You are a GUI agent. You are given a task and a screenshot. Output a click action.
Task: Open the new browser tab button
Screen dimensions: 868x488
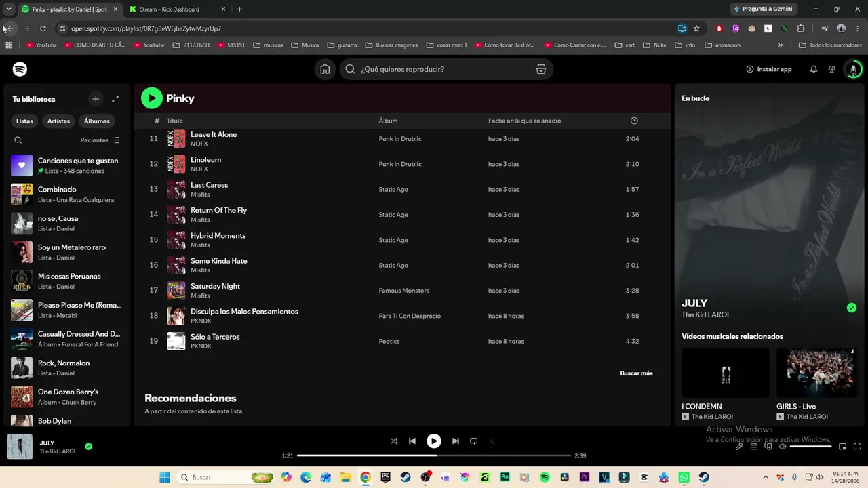pyautogui.click(x=239, y=9)
